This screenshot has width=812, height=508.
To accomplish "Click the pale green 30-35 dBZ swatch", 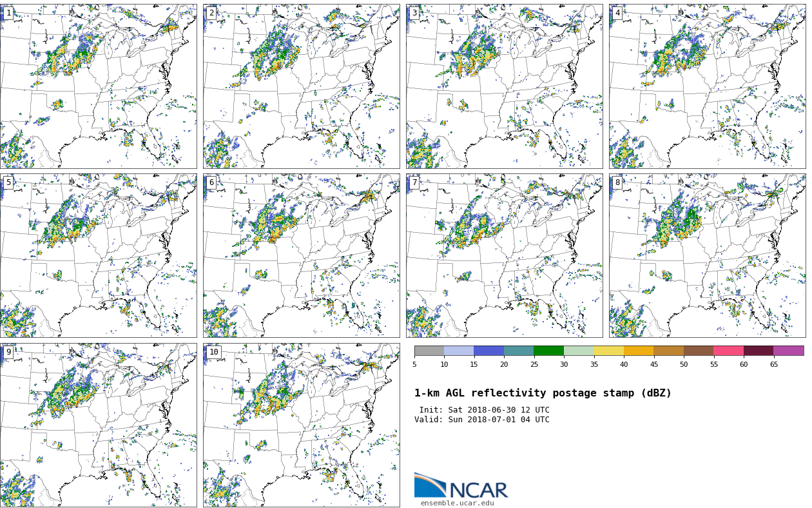I will (x=579, y=351).
